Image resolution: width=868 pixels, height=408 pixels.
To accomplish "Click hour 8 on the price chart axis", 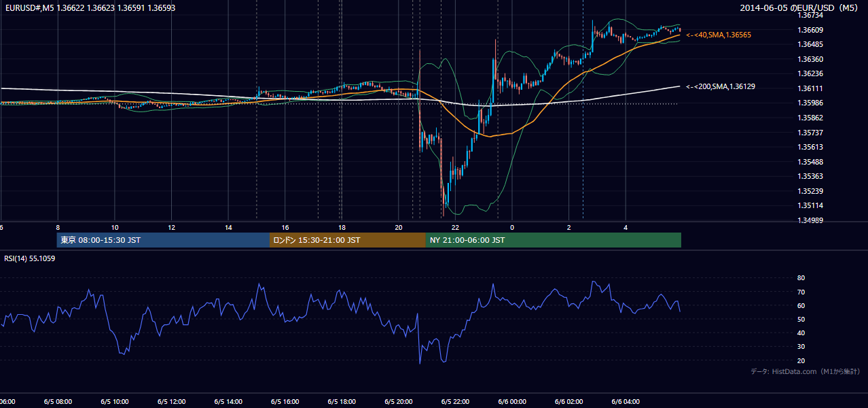I will coord(58,228).
